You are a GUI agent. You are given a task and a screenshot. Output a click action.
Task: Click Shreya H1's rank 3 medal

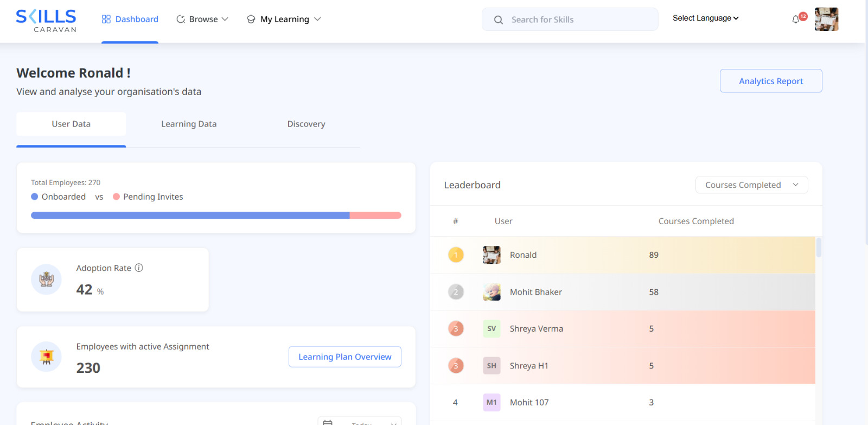pos(456,366)
